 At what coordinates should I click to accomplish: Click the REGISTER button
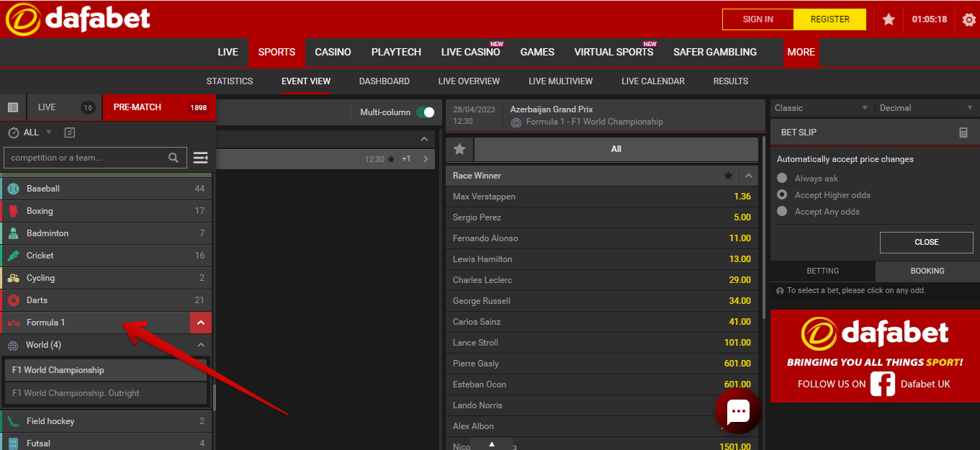click(830, 19)
